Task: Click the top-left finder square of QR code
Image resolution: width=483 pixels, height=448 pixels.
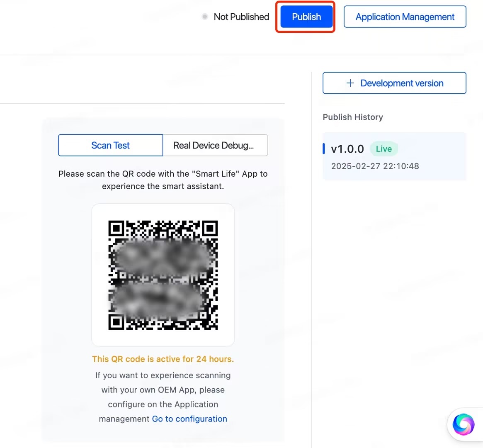Action: (117, 229)
